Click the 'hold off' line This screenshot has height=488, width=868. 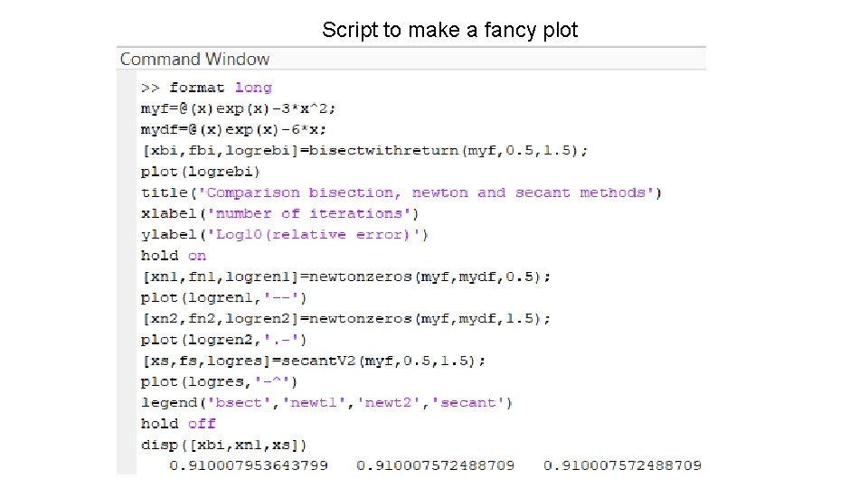click(x=178, y=425)
